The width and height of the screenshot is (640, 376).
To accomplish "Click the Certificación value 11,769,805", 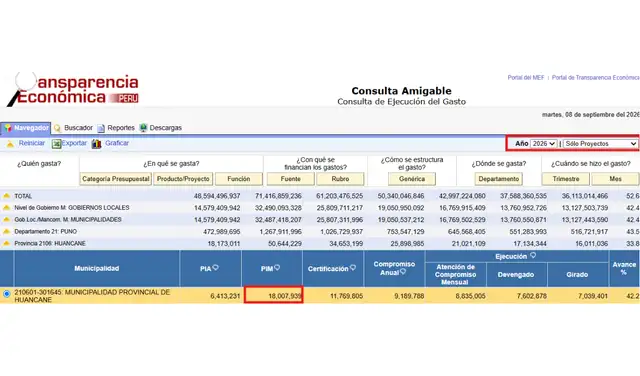I will pyautogui.click(x=346, y=296).
